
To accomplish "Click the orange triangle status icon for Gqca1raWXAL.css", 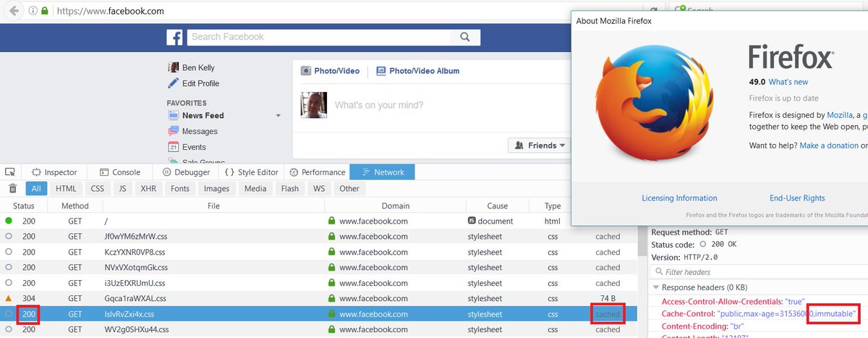I will coord(9,297).
